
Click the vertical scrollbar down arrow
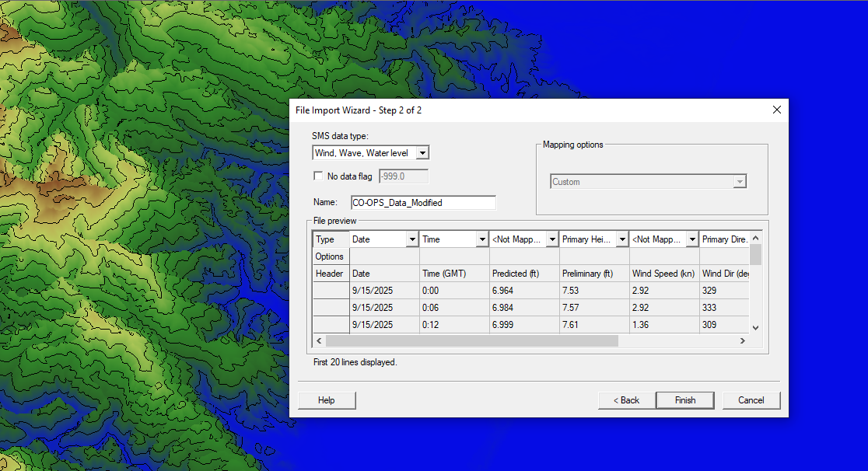[755, 328]
